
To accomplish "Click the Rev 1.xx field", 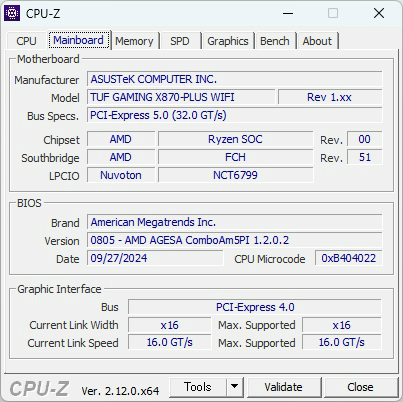I will tap(330, 97).
